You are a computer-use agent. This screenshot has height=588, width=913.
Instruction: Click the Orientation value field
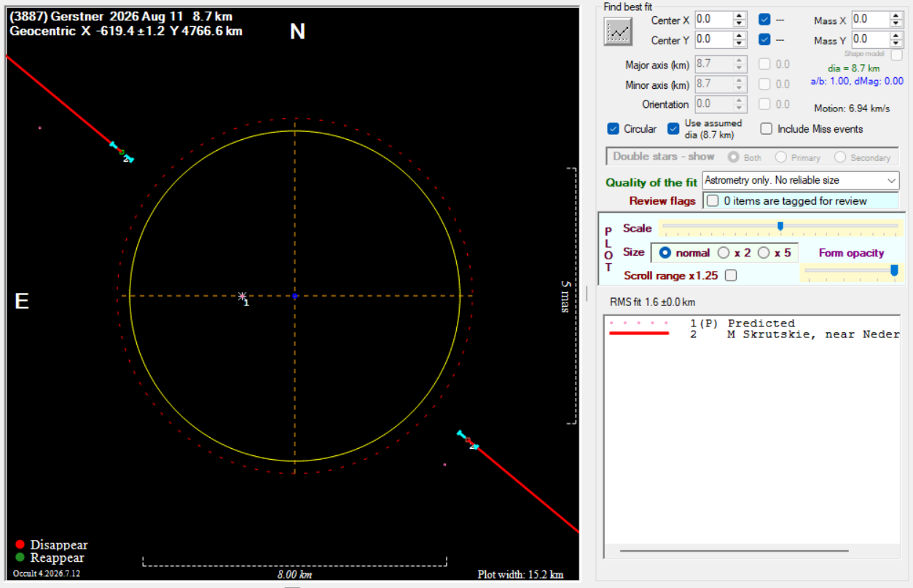click(x=713, y=104)
